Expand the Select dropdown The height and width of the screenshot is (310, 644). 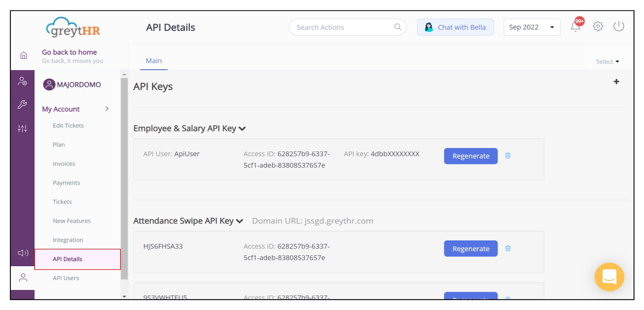click(607, 62)
